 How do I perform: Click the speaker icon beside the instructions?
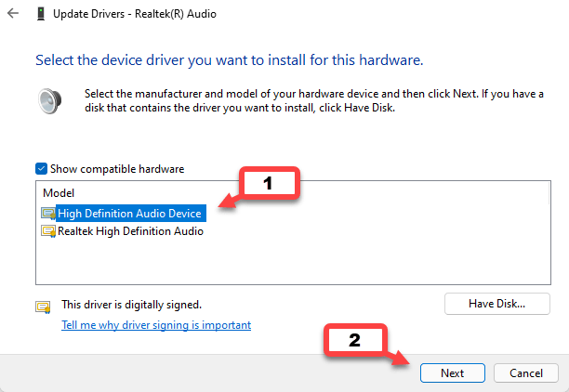49,101
